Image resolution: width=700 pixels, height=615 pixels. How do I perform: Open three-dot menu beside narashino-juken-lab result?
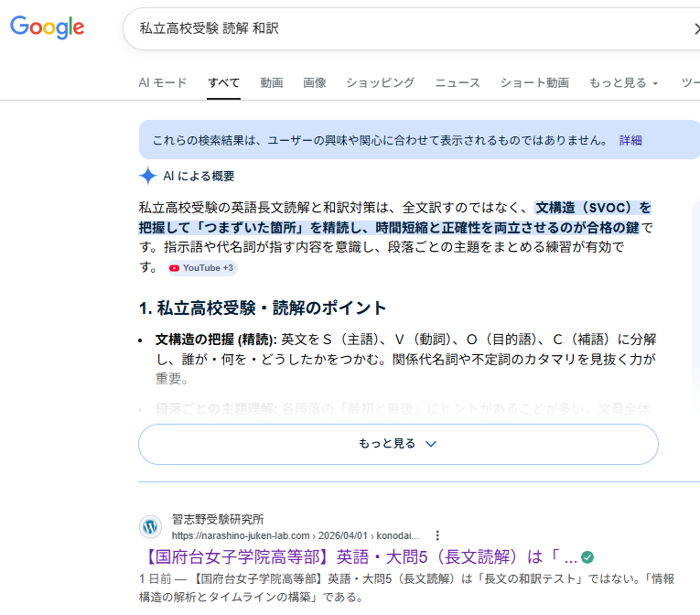point(437,534)
